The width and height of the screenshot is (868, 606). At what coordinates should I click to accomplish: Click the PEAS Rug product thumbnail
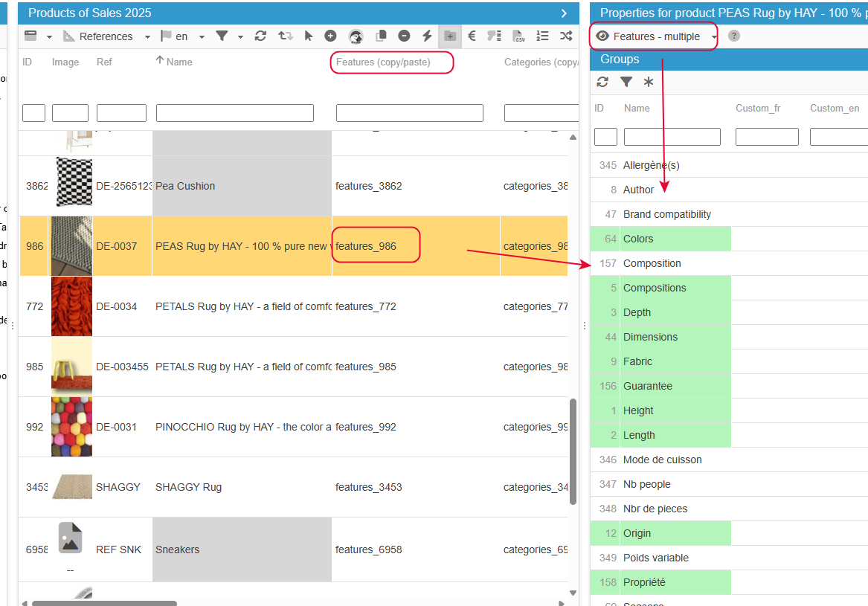click(71, 245)
